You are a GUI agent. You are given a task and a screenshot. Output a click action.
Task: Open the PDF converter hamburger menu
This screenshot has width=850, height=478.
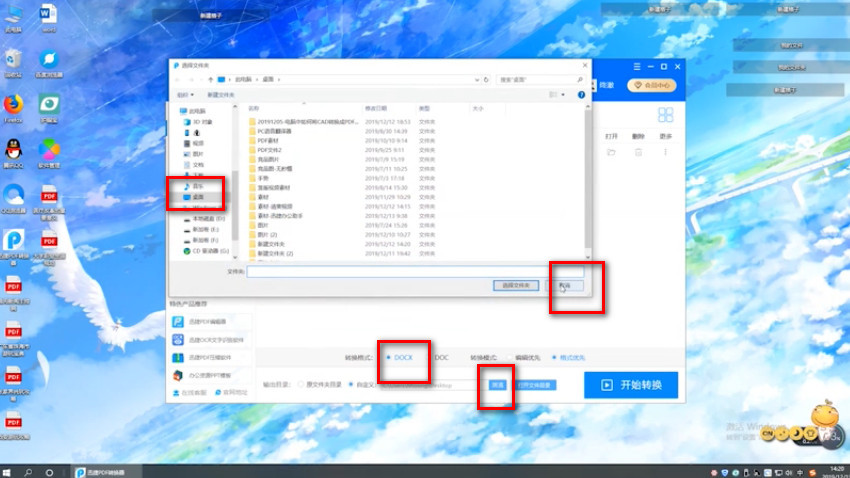[637, 67]
